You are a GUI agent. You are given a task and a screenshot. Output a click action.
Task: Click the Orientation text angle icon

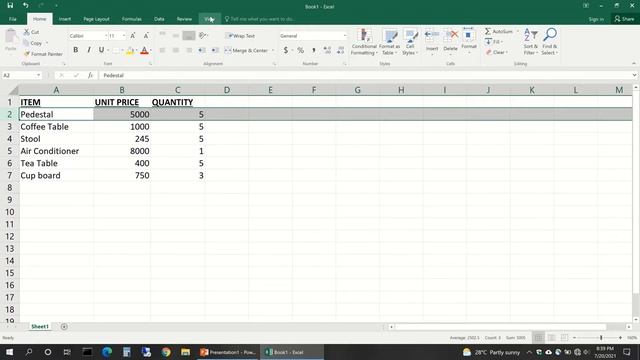click(202, 36)
